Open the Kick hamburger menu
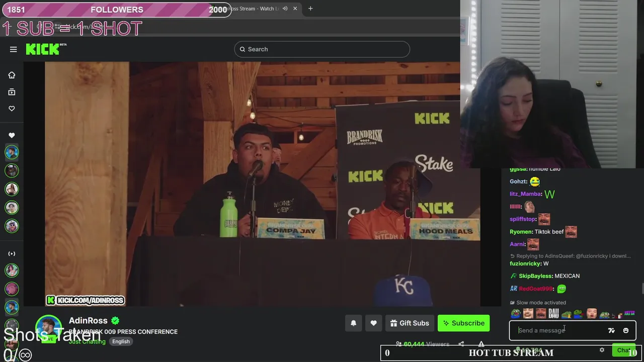The image size is (644, 362). pos(14,49)
